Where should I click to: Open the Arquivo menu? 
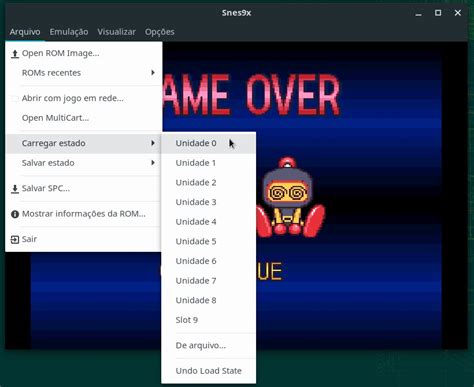(x=25, y=32)
